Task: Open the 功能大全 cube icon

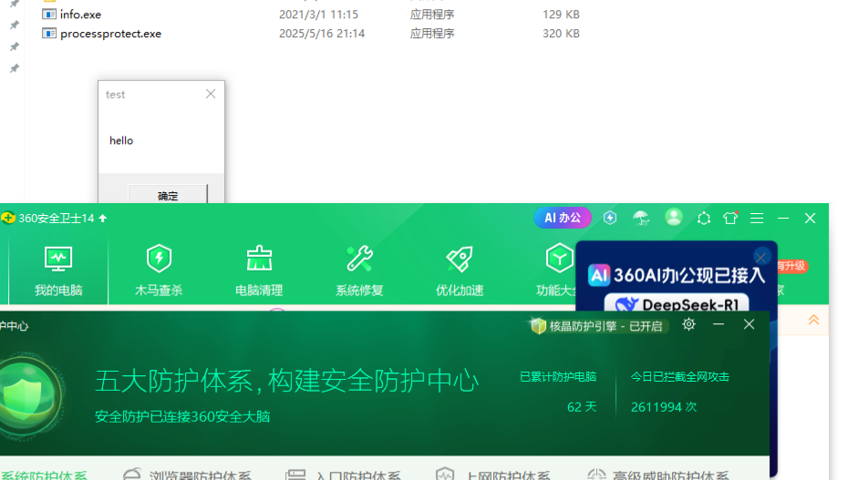Action: pos(559,258)
